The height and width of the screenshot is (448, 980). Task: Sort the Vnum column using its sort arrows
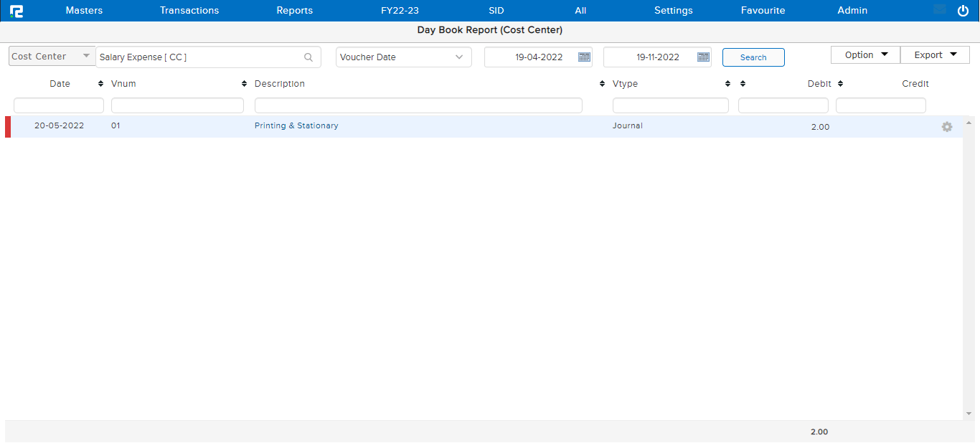coord(243,83)
